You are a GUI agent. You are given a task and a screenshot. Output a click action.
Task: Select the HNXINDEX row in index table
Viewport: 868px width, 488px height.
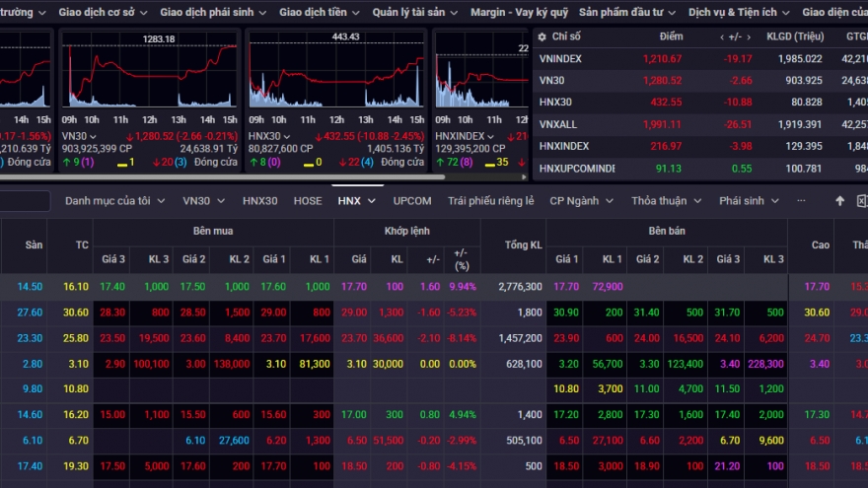(564, 145)
